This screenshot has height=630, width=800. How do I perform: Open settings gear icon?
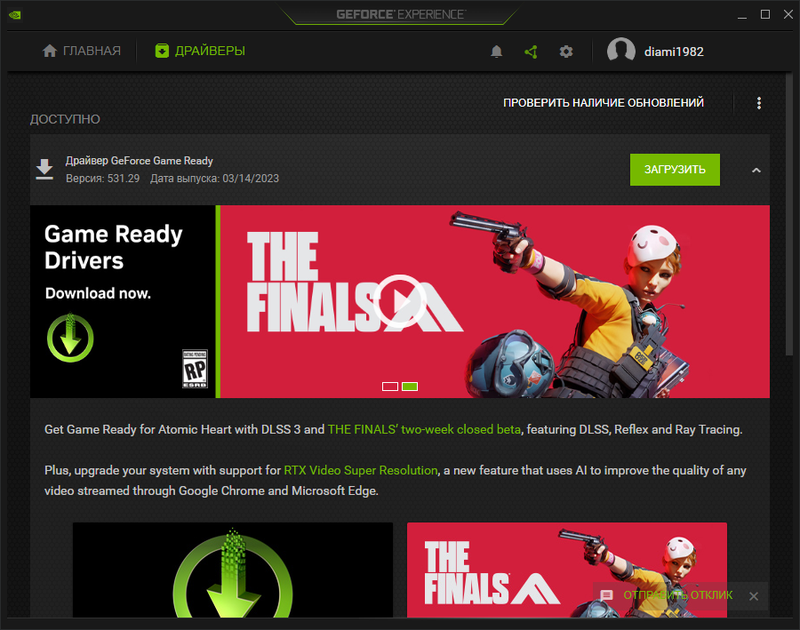[x=566, y=52]
